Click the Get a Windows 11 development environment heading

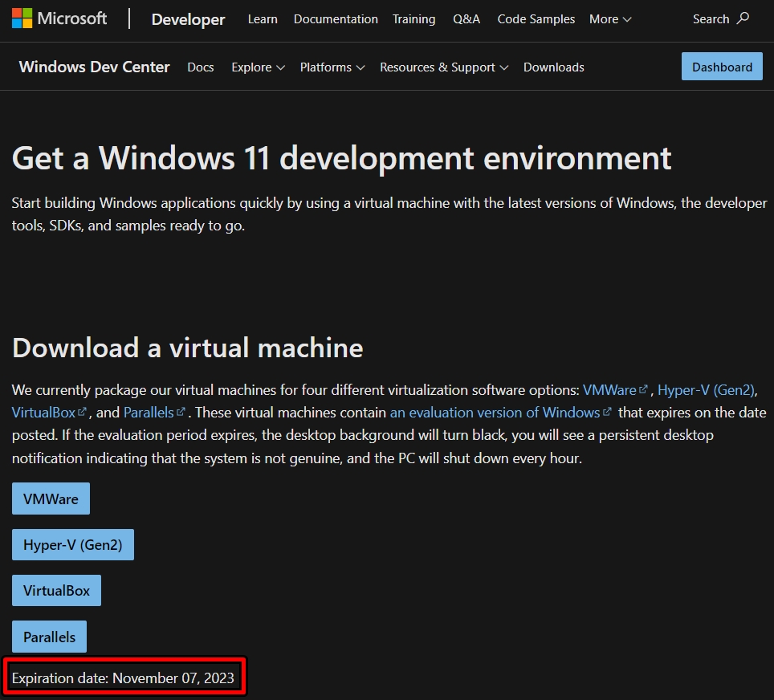pos(341,158)
